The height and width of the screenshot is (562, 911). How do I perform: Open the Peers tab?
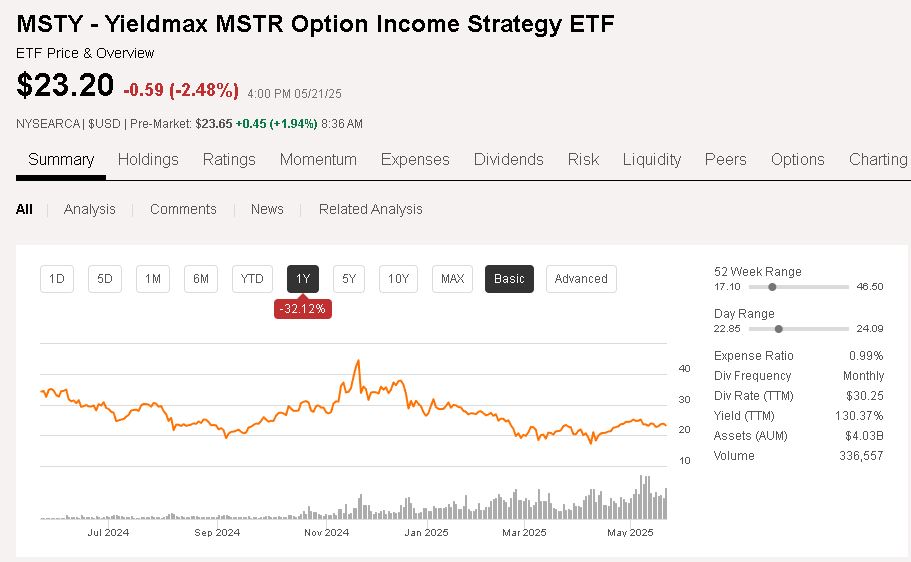tap(725, 159)
